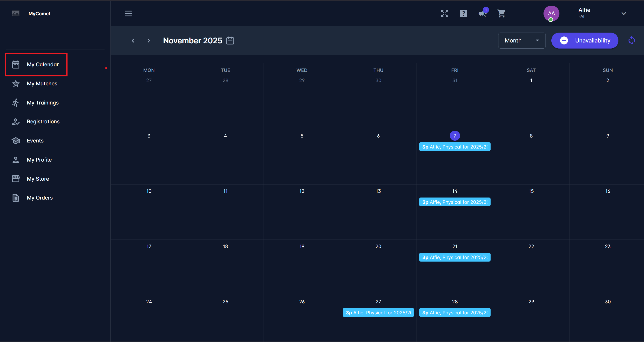The height and width of the screenshot is (342, 644).
Task: Toggle the sidebar with hamburger menu
Action: (128, 13)
